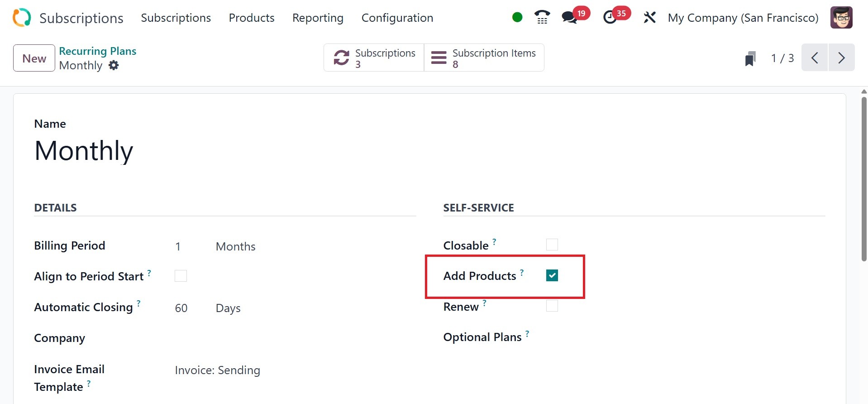868x404 pixels.
Task: Click the Odoo Subscriptions app logo
Action: point(22,18)
